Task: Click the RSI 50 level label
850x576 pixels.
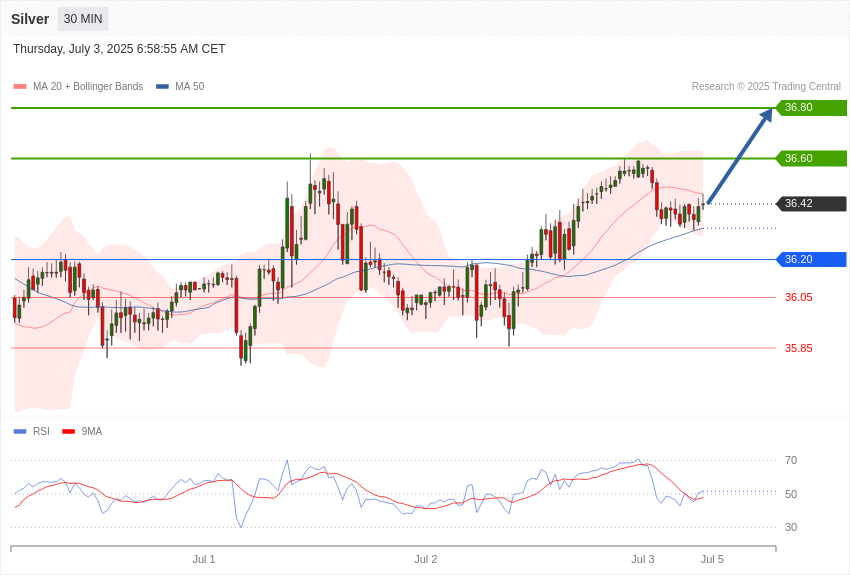Action: point(791,494)
